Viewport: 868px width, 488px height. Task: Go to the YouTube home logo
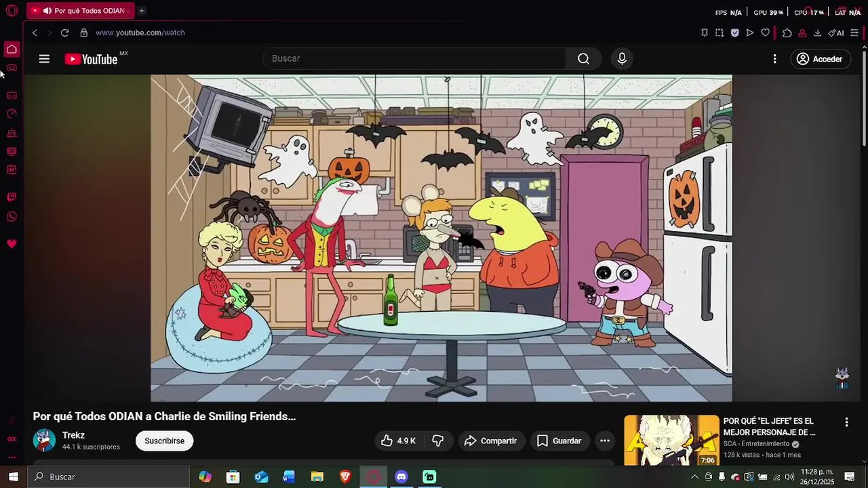91,59
